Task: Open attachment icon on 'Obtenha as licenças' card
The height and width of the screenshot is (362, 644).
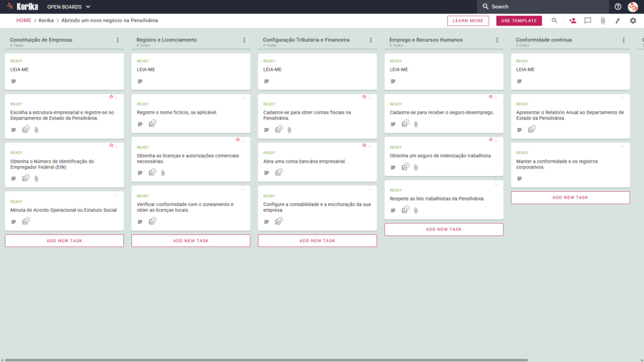Action: point(163,173)
